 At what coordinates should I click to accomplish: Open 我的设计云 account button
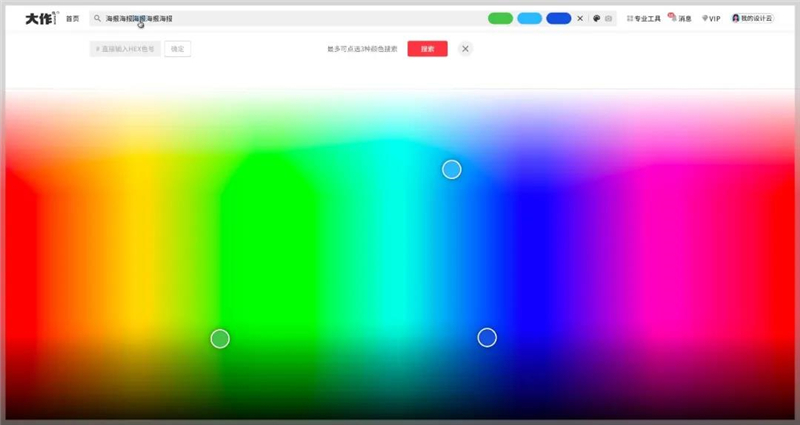coord(753,18)
